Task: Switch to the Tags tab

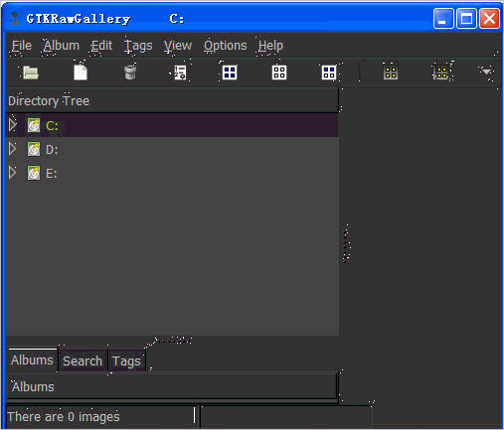Action: point(126,360)
